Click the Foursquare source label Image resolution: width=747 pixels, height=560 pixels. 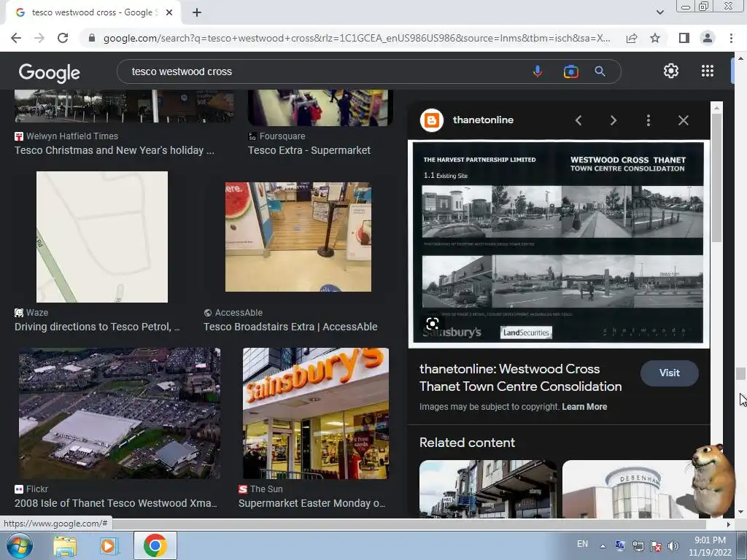click(282, 136)
